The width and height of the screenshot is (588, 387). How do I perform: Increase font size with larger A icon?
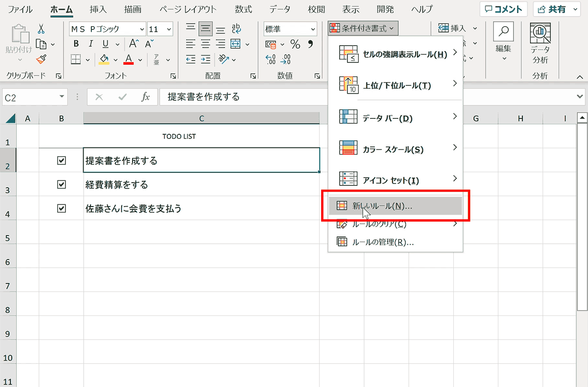(133, 44)
